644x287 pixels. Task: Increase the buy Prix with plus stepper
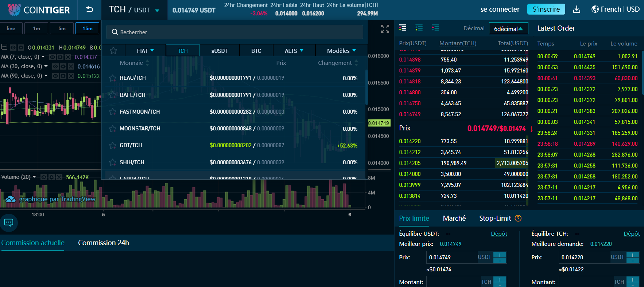[x=500, y=255]
